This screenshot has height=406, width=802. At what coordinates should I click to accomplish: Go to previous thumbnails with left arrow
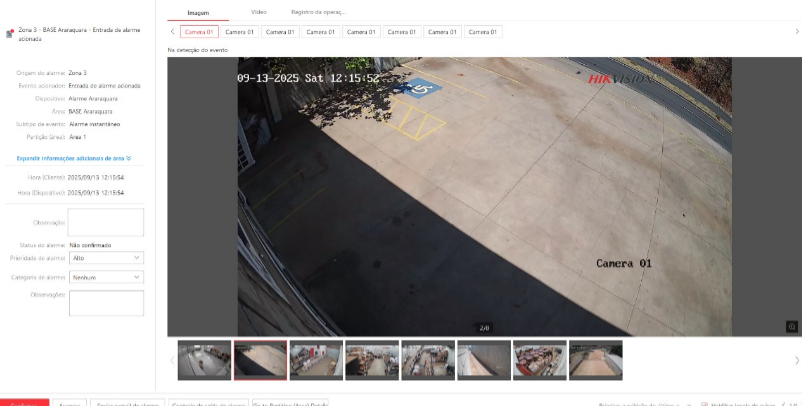click(x=171, y=360)
